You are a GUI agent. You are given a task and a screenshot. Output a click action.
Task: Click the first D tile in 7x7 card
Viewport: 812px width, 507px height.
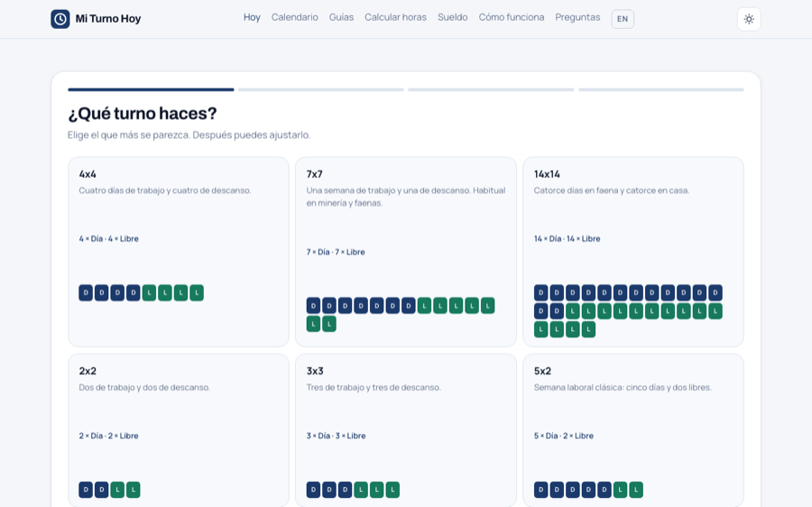pos(313,306)
